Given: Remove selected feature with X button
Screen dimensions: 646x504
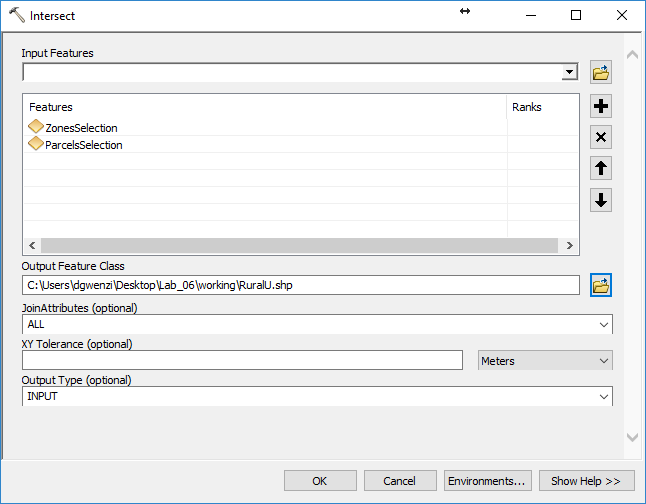Looking at the screenshot, I should (601, 138).
